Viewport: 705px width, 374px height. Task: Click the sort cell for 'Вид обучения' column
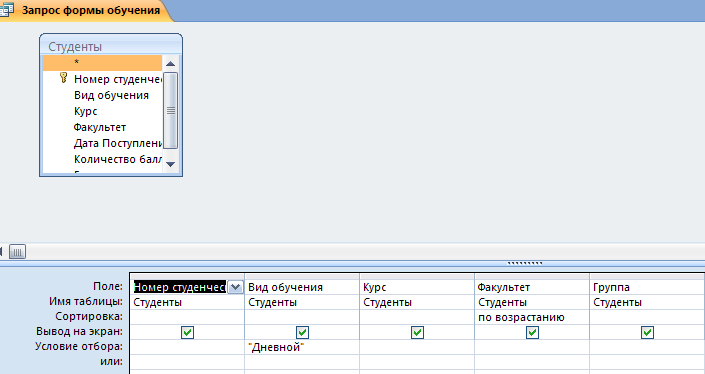tap(302, 317)
